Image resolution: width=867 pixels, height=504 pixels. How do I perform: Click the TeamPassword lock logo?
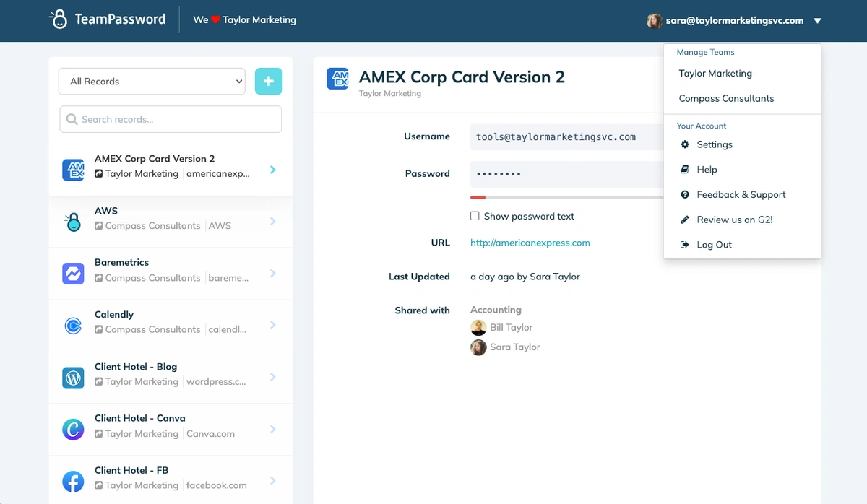tap(59, 19)
